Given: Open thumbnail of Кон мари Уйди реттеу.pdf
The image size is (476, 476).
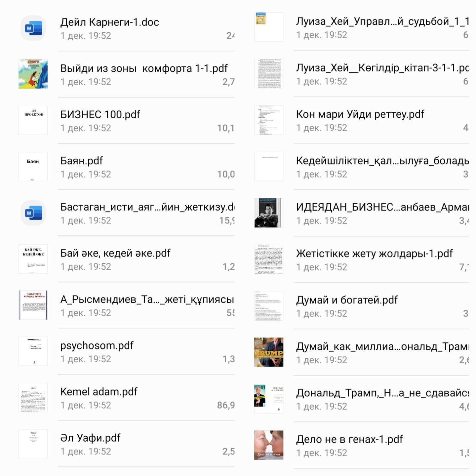Looking at the screenshot, I should tap(269, 120).
